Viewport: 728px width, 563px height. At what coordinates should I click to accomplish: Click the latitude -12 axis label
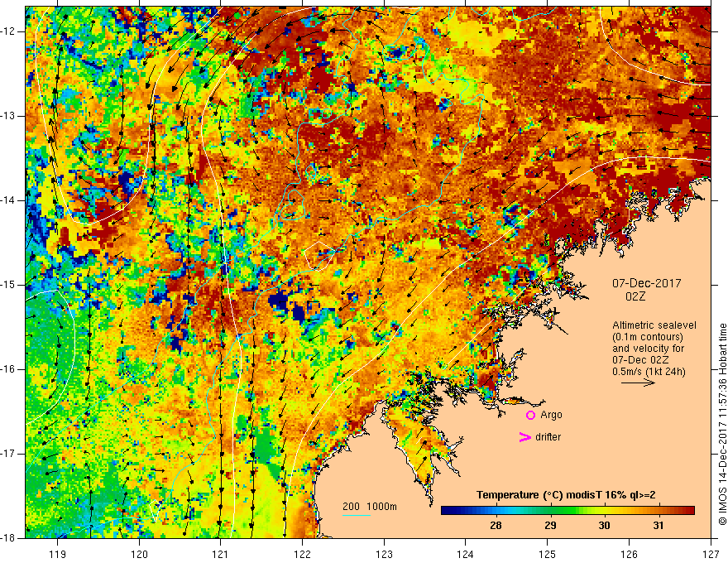(9, 31)
